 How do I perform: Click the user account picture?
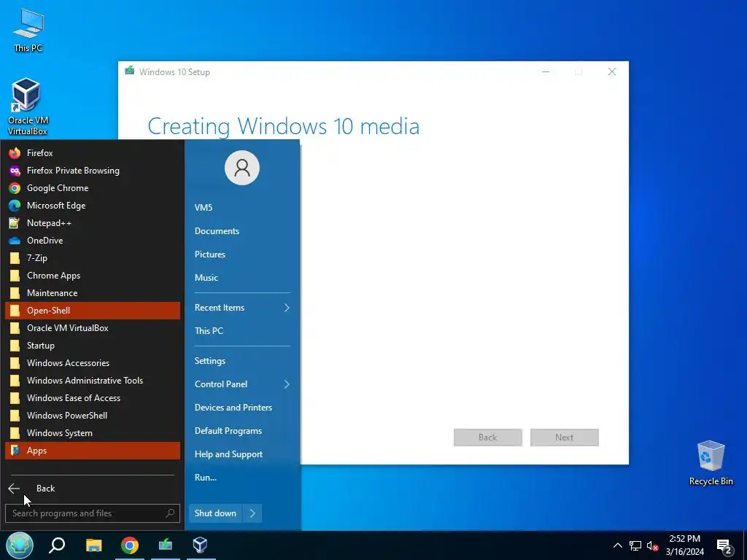(x=242, y=168)
